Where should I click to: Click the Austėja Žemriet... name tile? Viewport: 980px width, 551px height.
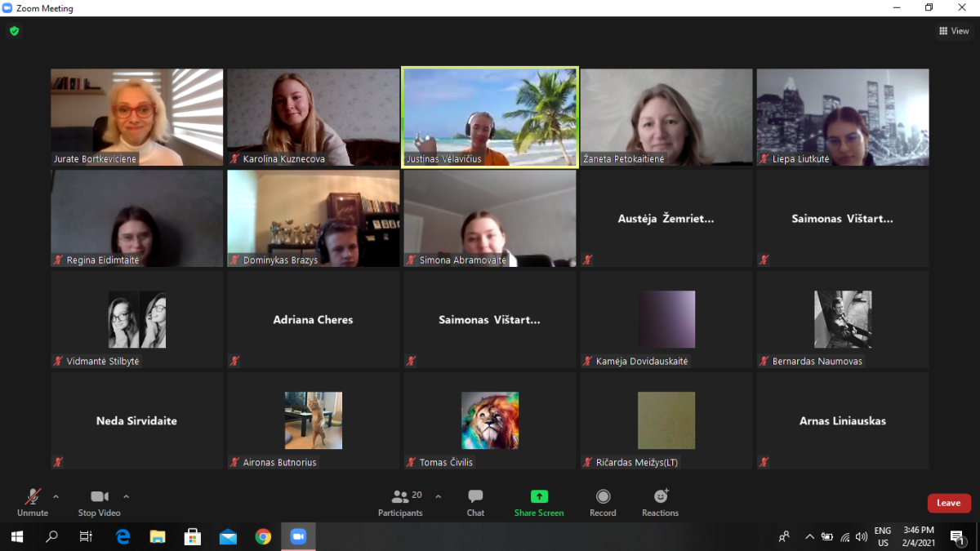pyautogui.click(x=666, y=218)
